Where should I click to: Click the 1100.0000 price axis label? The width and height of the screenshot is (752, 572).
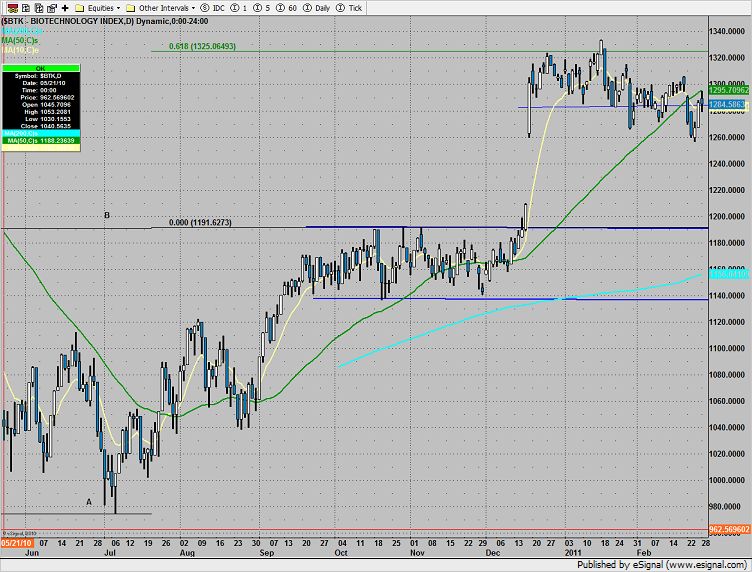pyautogui.click(x=727, y=348)
